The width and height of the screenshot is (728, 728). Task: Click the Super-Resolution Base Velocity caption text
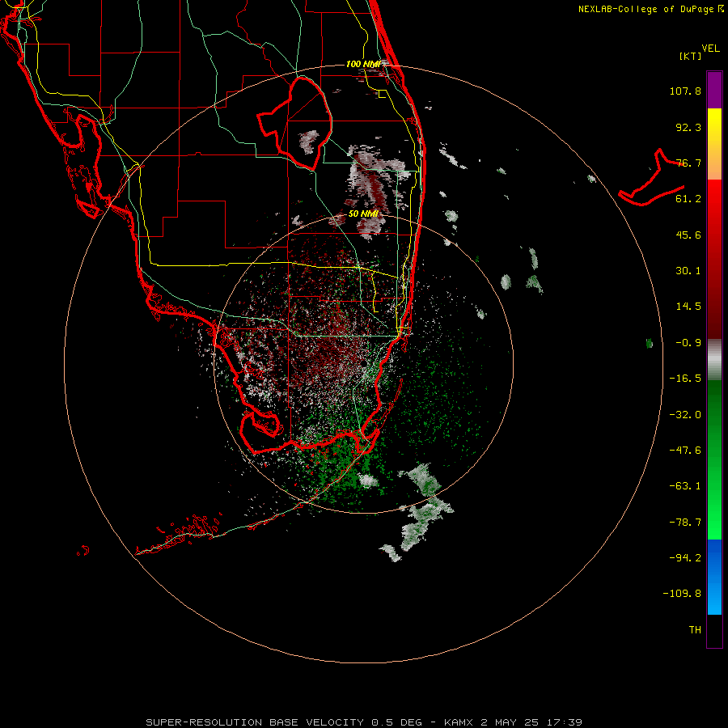[363, 722]
